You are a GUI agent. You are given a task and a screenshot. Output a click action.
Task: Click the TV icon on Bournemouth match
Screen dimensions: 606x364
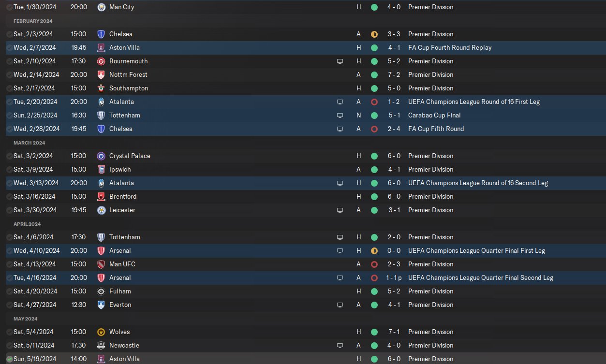[340, 61]
